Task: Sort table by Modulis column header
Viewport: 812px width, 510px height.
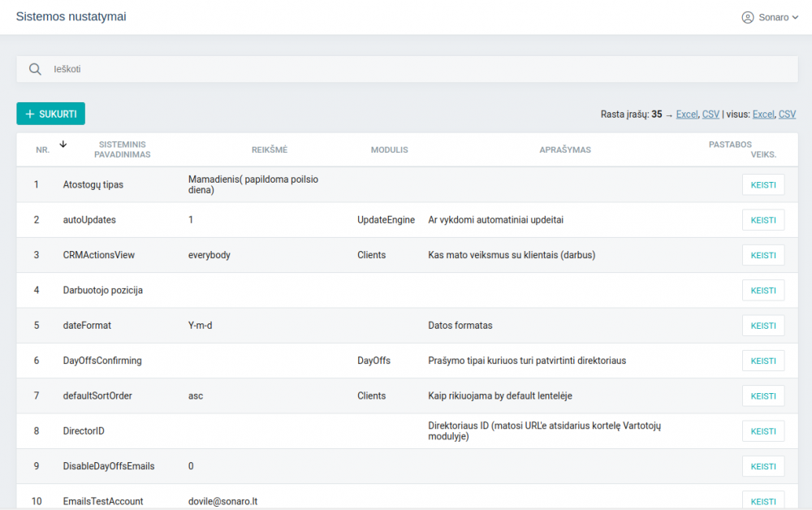Action: [x=389, y=149]
